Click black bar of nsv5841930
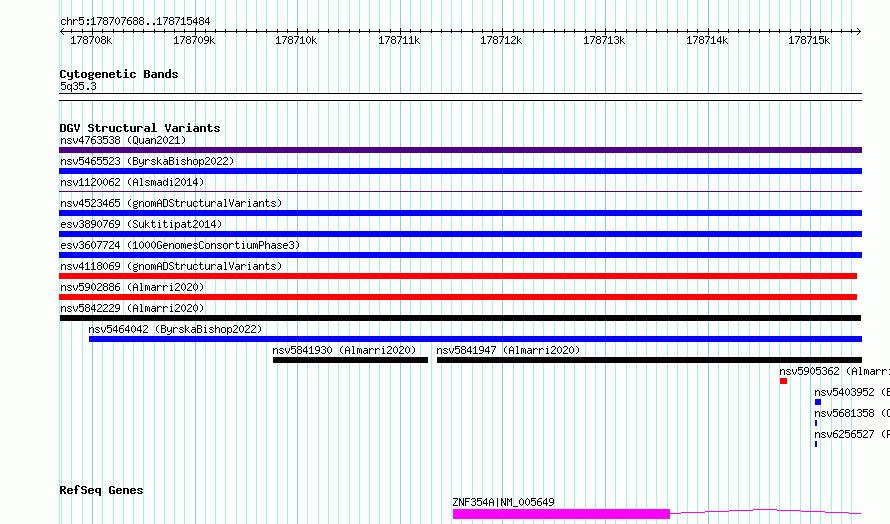890x524 pixels. (350, 360)
